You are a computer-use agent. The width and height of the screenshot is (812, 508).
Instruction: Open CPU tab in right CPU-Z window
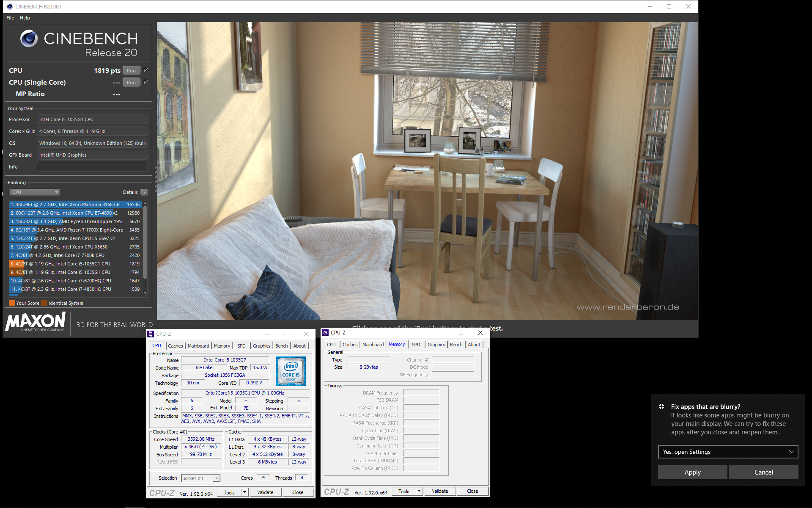tap(331, 345)
